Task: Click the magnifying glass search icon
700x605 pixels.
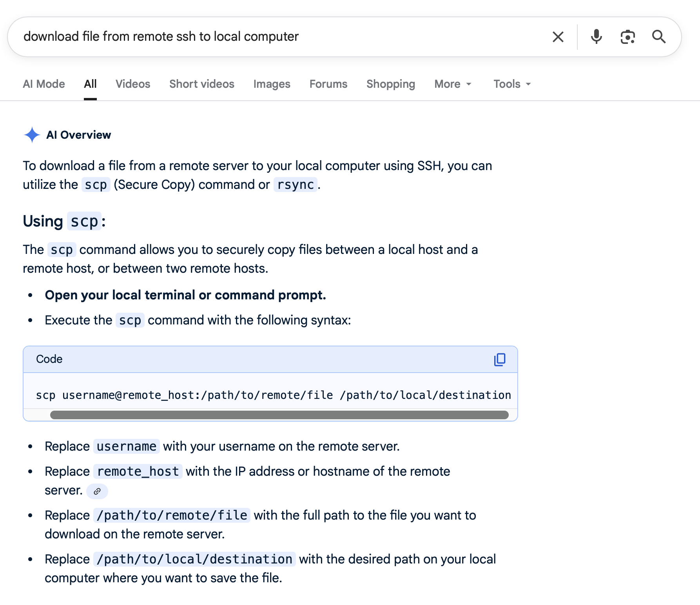Action: click(x=659, y=37)
